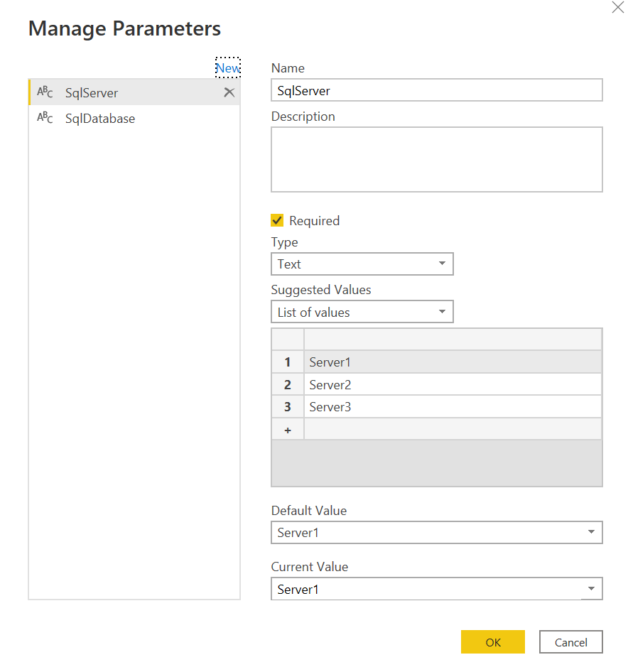This screenshot has height=672, width=628.
Task: Select the Server3 row in values table
Action: pos(453,407)
